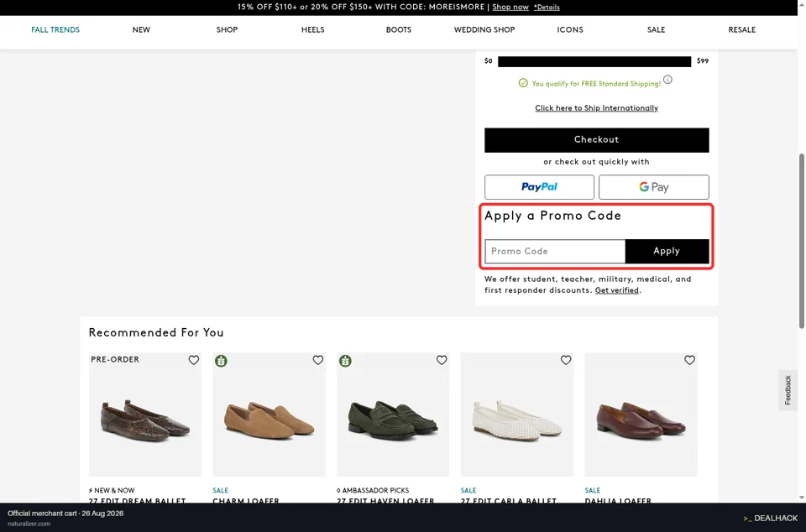
Task: Click the 'NEW & NOW' label
Action: [112, 490]
